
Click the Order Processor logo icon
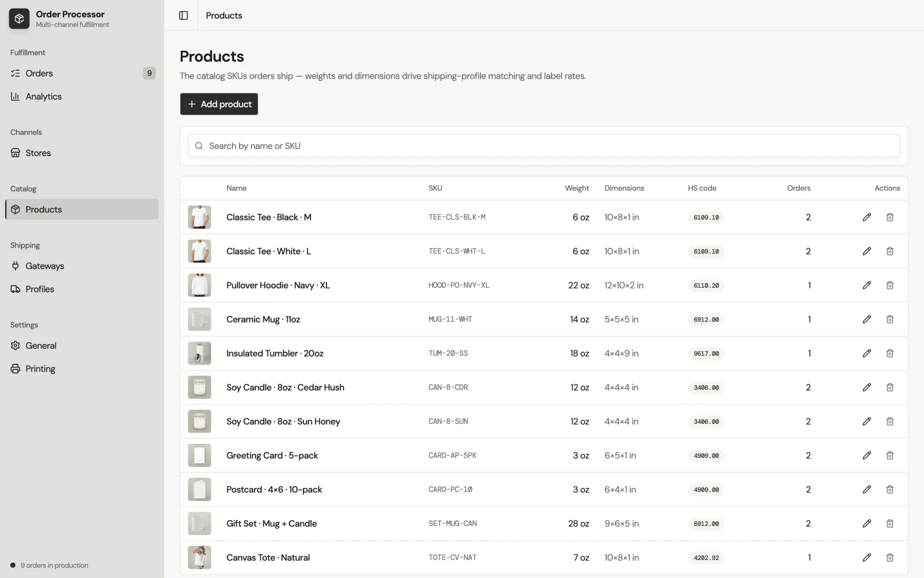(19, 18)
